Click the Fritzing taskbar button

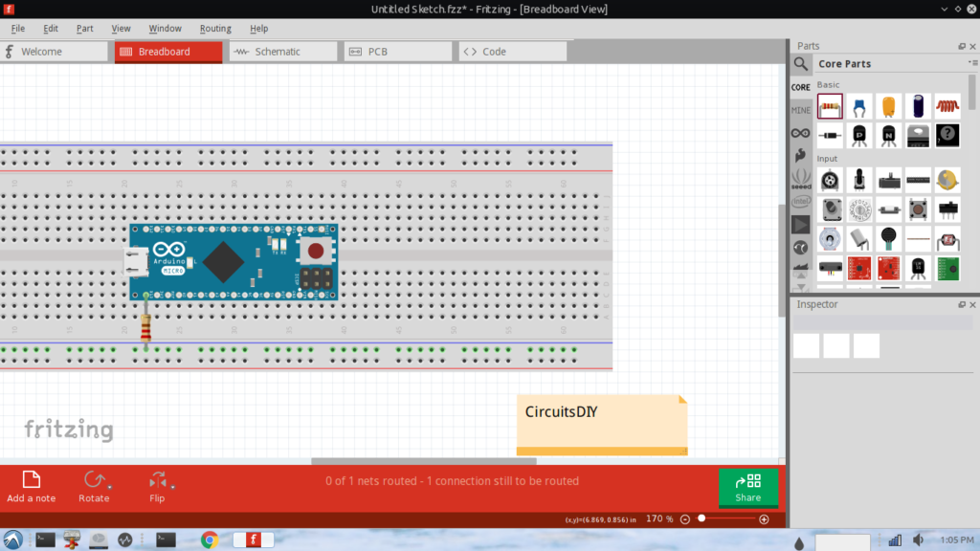(x=253, y=540)
